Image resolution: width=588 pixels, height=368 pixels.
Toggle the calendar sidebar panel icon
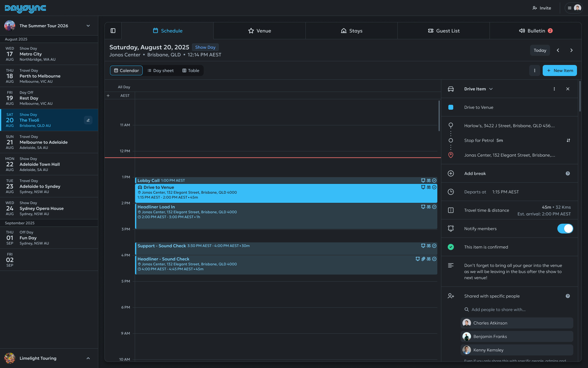point(113,31)
